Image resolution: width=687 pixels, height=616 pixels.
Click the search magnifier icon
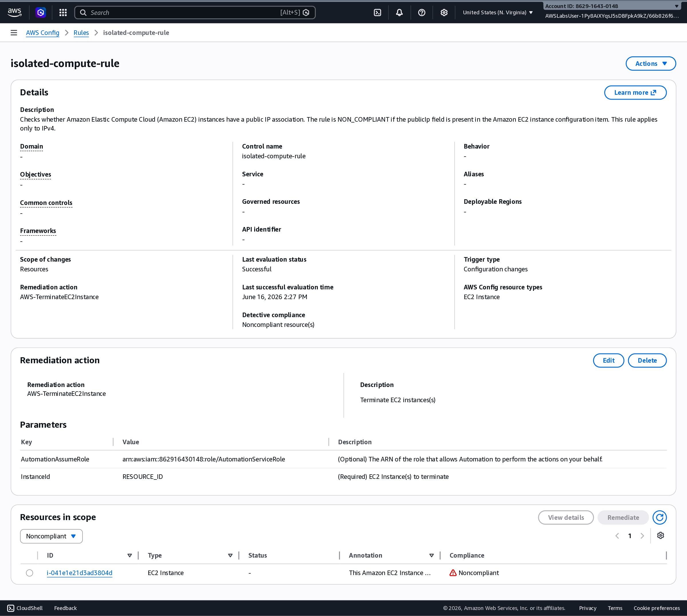click(83, 13)
